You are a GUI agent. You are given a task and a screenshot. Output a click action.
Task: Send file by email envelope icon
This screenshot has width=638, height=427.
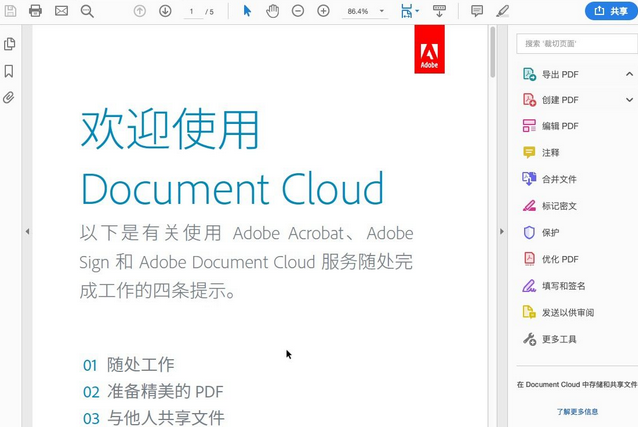pyautogui.click(x=61, y=11)
